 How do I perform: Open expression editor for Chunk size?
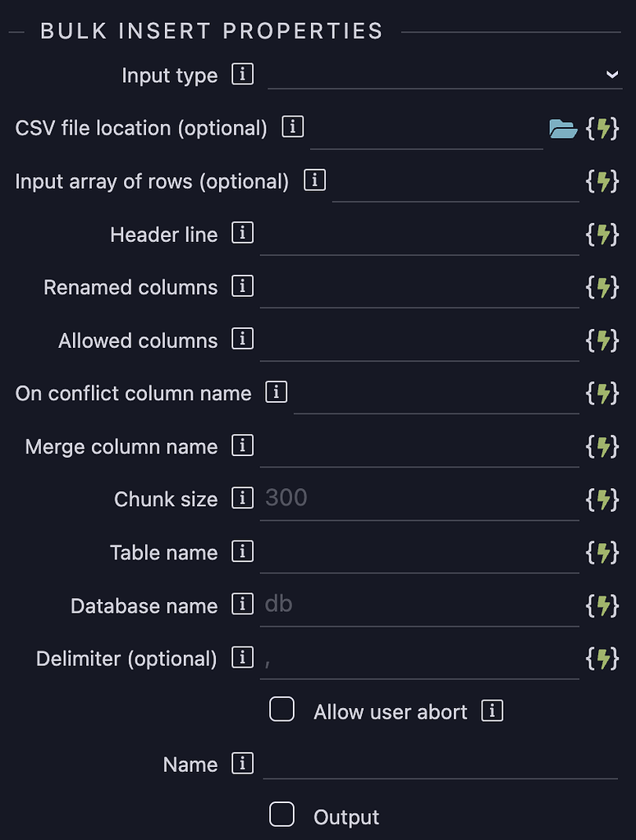pyautogui.click(x=602, y=500)
